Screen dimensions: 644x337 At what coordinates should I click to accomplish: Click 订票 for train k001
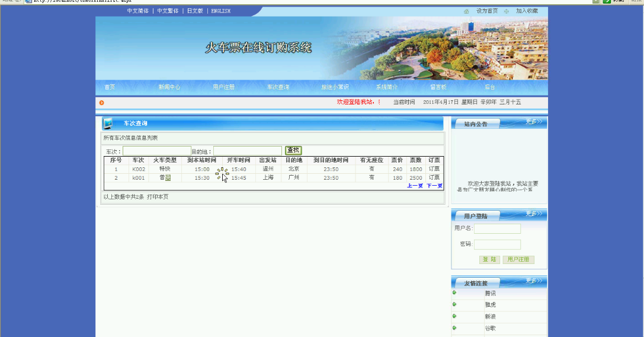[434, 177]
